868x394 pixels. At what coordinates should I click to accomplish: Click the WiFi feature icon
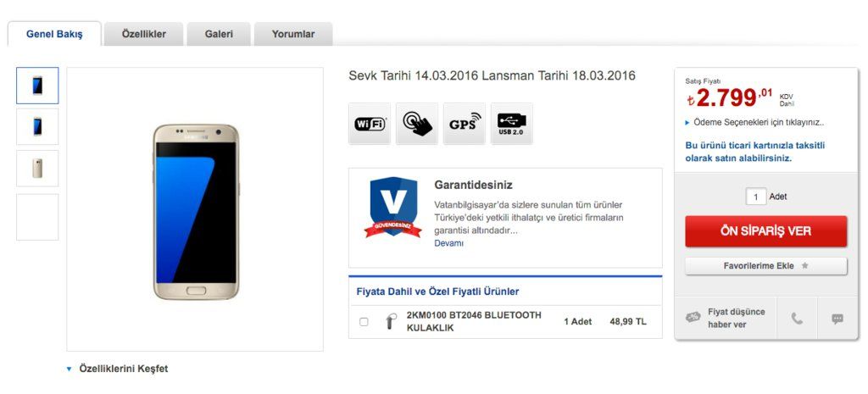pos(370,125)
